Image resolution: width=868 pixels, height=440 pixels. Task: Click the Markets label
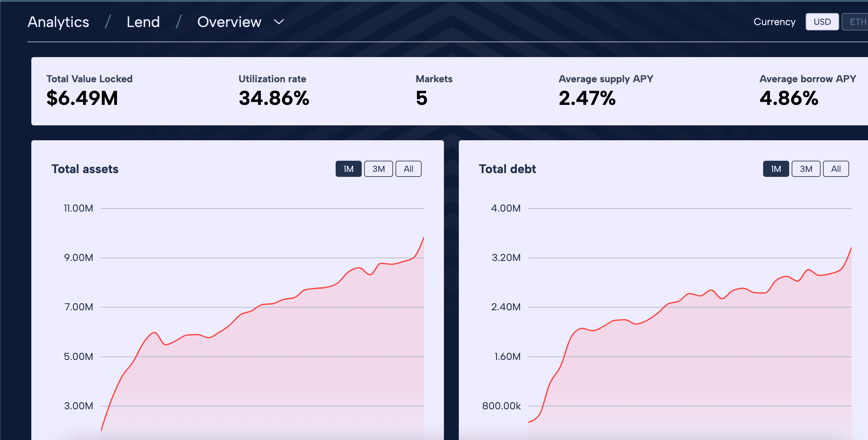click(x=434, y=79)
